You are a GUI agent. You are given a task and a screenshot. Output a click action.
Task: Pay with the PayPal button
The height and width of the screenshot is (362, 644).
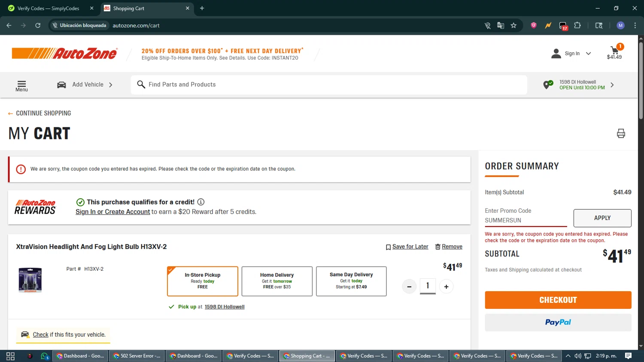click(558, 323)
